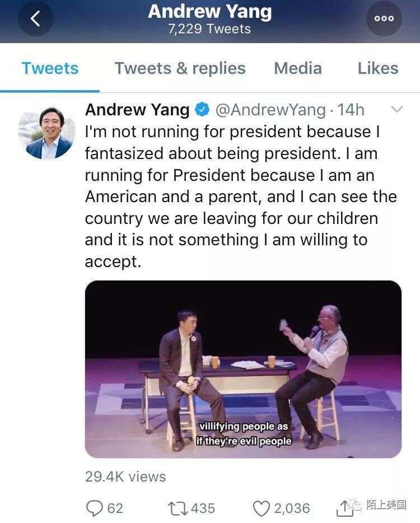Expand the tweet options chevron
This screenshot has height=523, width=420.
coord(396,110)
